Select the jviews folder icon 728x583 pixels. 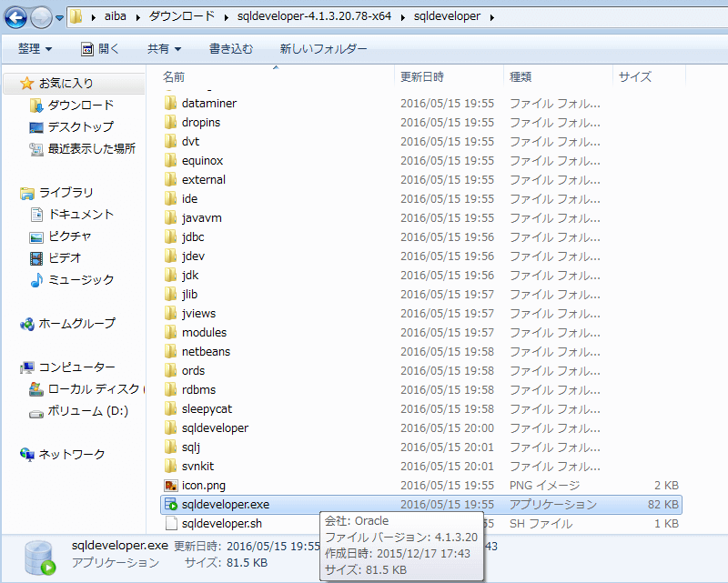tap(171, 313)
